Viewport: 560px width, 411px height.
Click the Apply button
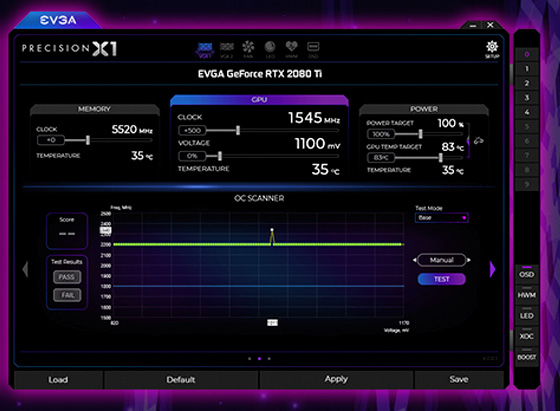(336, 380)
